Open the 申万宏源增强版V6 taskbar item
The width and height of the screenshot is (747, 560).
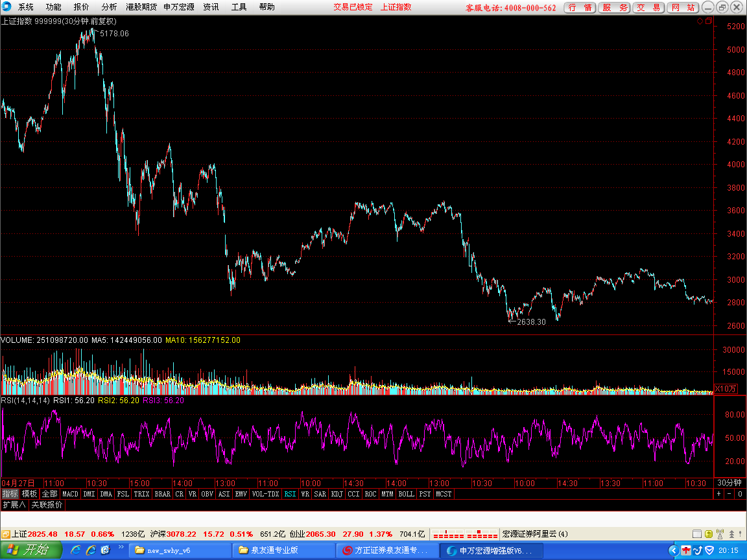pyautogui.click(x=490, y=550)
